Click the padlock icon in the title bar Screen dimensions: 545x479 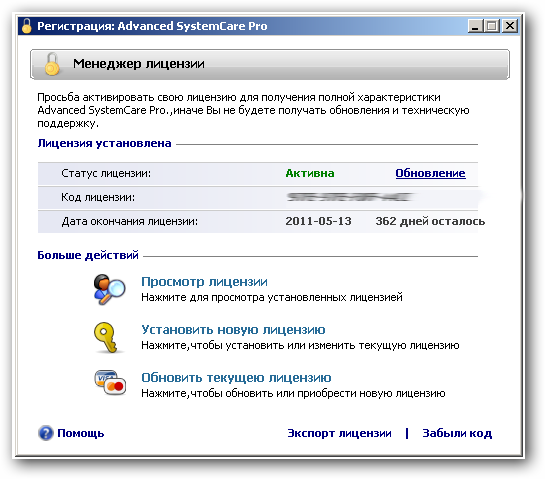[x=27, y=26]
